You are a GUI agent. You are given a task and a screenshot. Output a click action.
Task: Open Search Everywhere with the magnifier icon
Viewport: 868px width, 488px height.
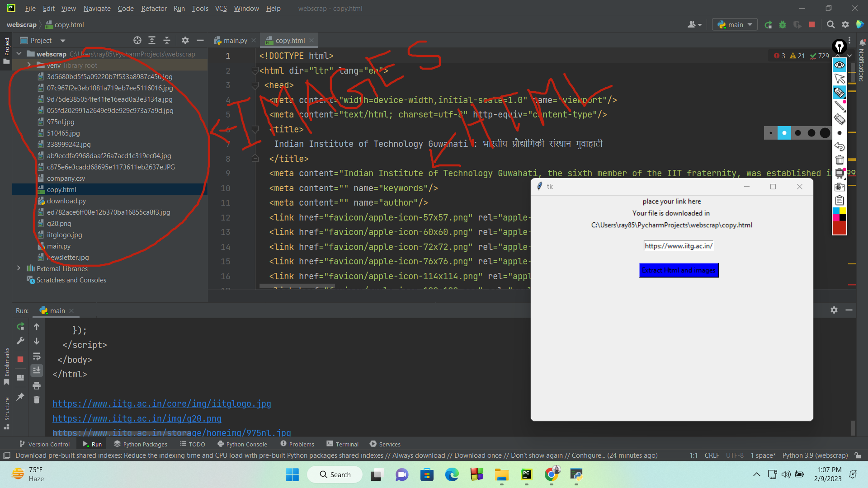coord(831,25)
